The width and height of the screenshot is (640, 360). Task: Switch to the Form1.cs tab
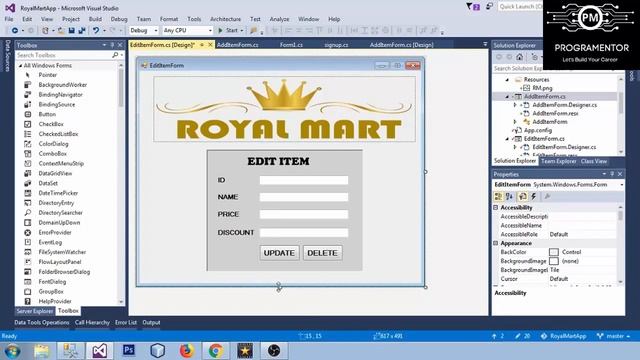291,45
